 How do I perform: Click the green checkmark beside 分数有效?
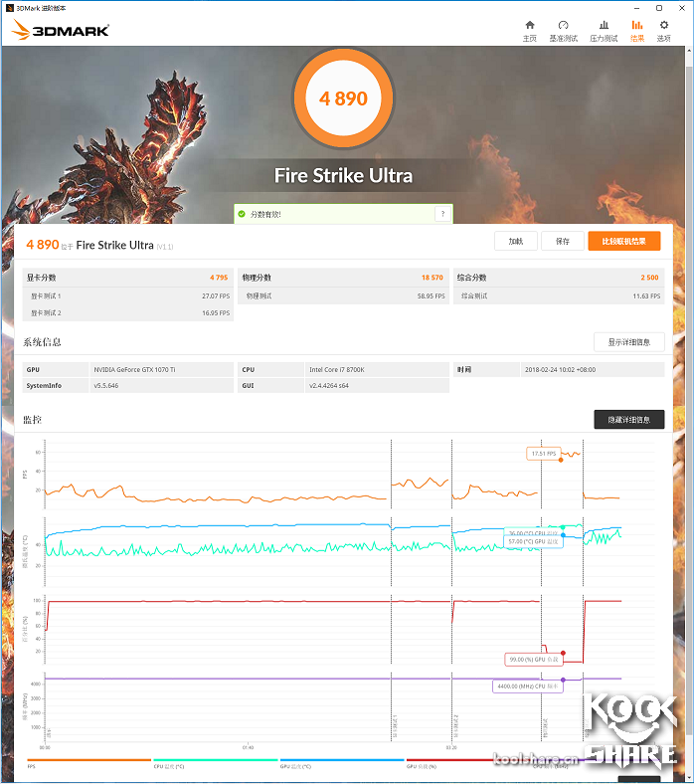coord(242,214)
